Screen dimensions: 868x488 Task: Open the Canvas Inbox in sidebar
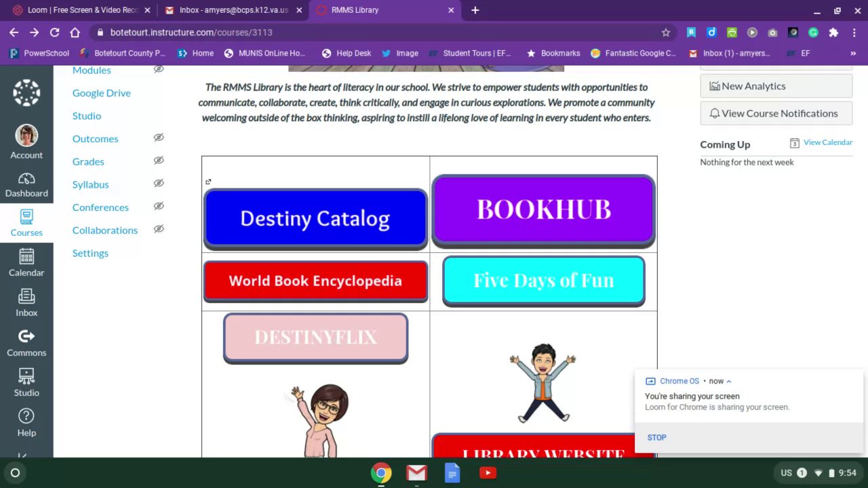[x=26, y=303]
